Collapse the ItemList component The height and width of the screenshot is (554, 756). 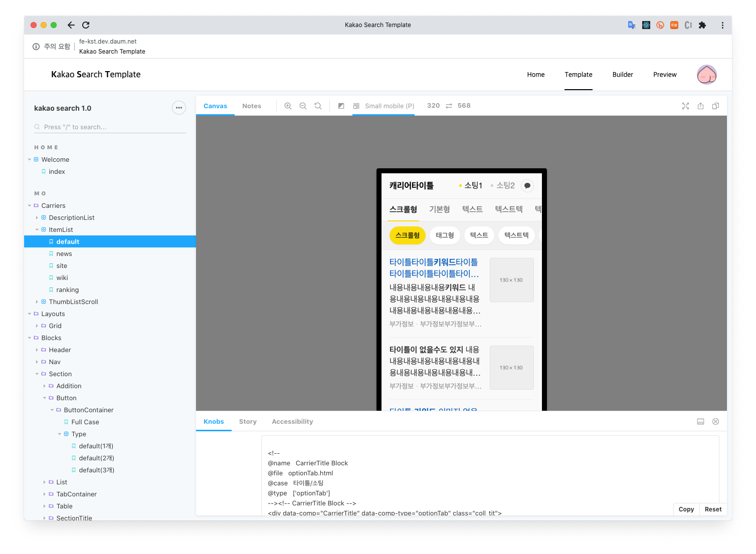pyautogui.click(x=37, y=230)
